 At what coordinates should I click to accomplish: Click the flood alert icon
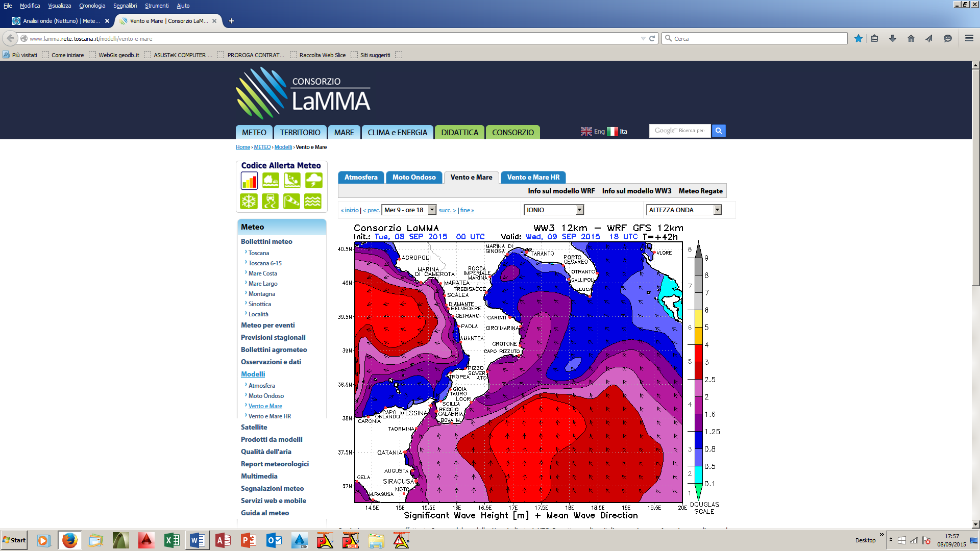(271, 181)
